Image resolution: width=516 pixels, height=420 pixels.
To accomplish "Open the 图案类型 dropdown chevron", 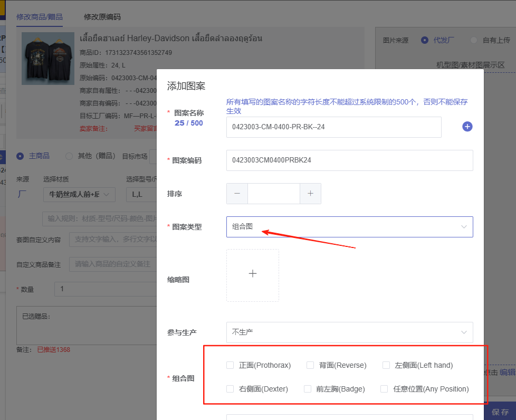I will click(x=464, y=227).
